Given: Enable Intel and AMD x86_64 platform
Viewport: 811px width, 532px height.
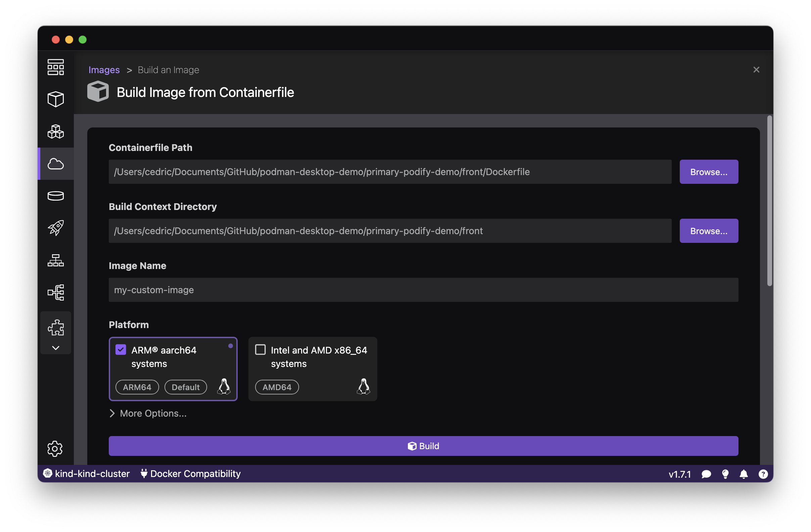Looking at the screenshot, I should 260,350.
